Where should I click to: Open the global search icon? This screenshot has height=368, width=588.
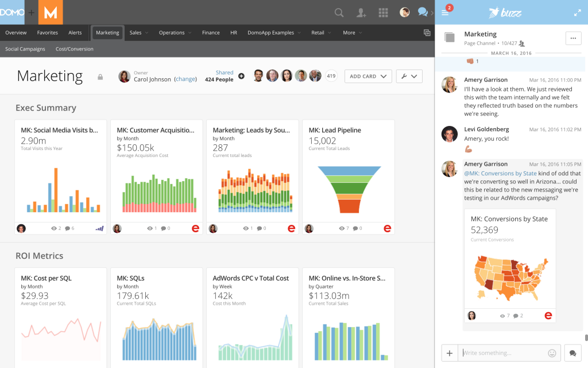coord(339,12)
